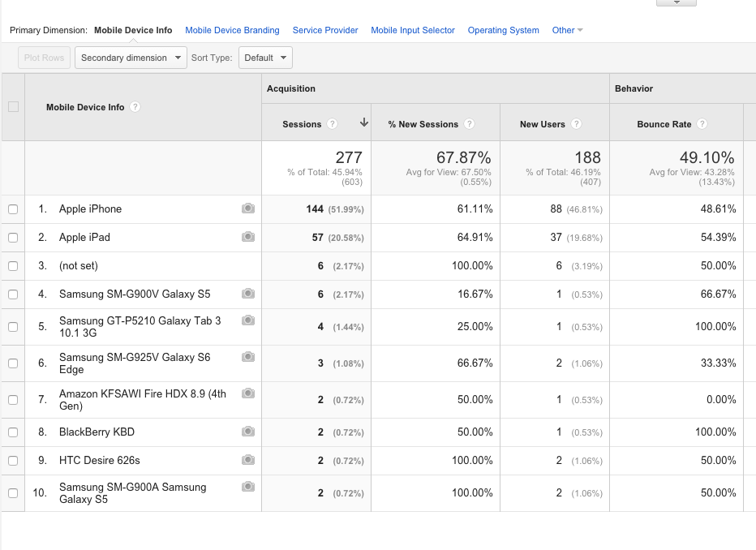Click the 49.10% bounce rate total
This screenshot has width=756, height=550.
(x=707, y=157)
